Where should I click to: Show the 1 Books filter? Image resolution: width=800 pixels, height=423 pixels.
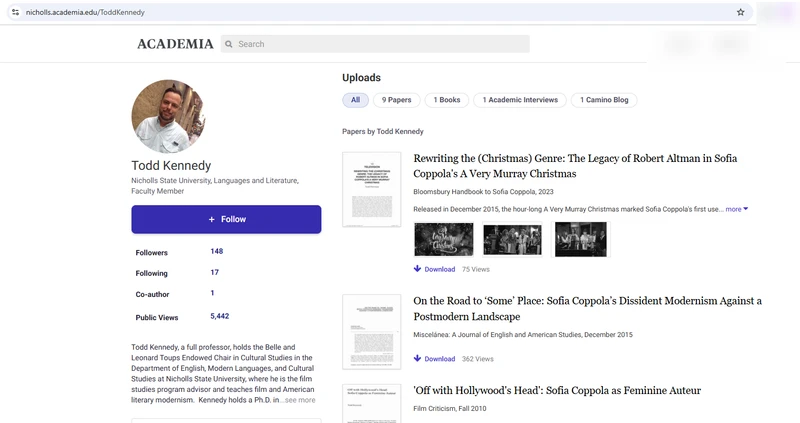(x=447, y=100)
